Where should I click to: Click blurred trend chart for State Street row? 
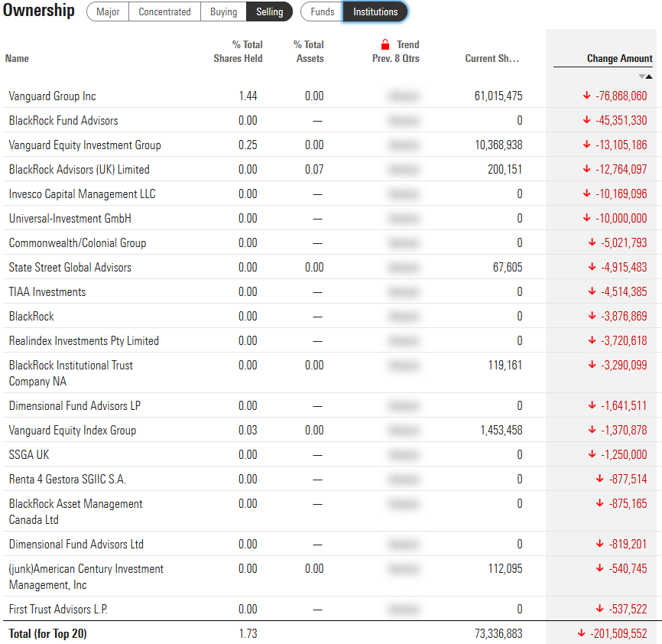pos(404,267)
